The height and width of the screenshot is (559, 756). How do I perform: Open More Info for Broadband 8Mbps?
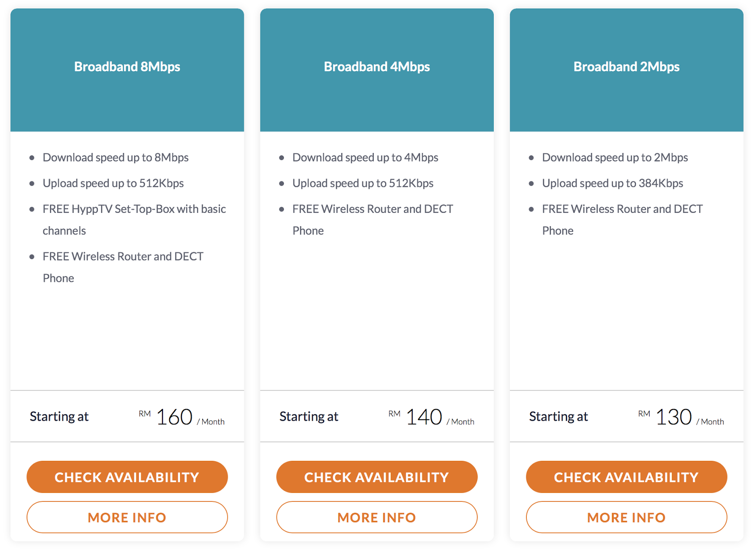pyautogui.click(x=127, y=517)
